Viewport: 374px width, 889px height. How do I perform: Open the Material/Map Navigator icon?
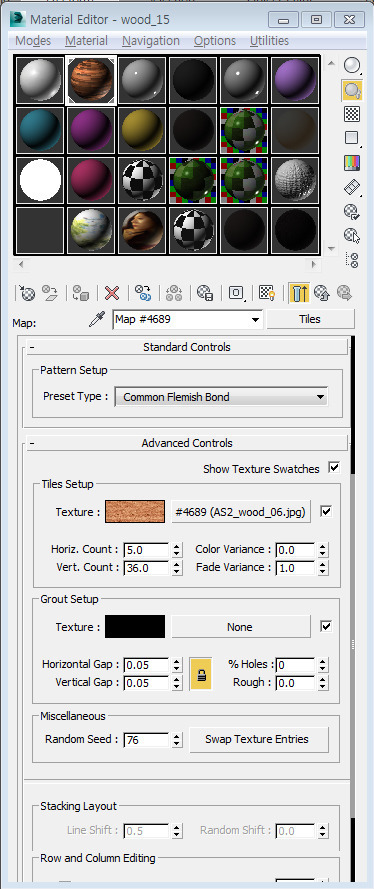click(352, 260)
